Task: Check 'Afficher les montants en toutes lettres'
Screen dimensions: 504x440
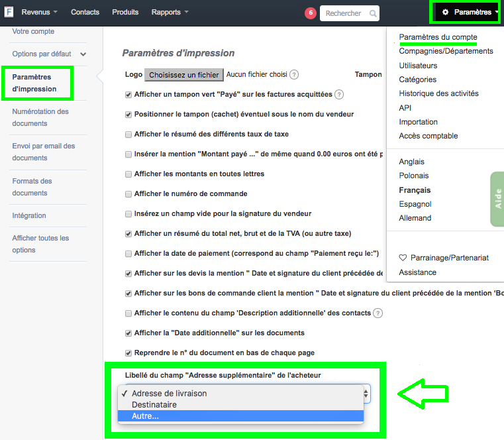Action: coord(128,174)
